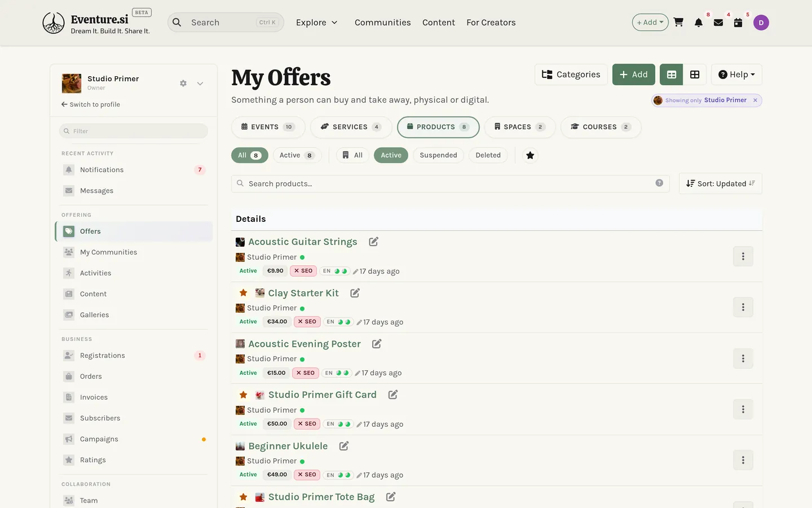Select the Suspended status filter

438,155
